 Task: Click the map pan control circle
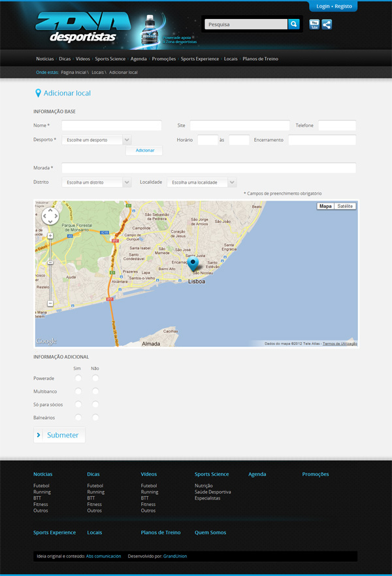coord(50,216)
